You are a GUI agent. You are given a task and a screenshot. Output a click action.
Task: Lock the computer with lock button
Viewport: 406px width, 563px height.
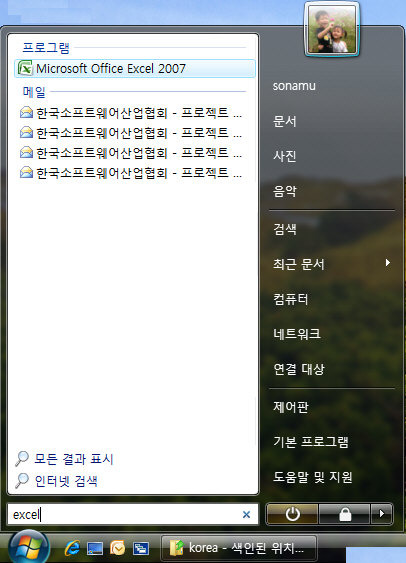click(x=345, y=514)
